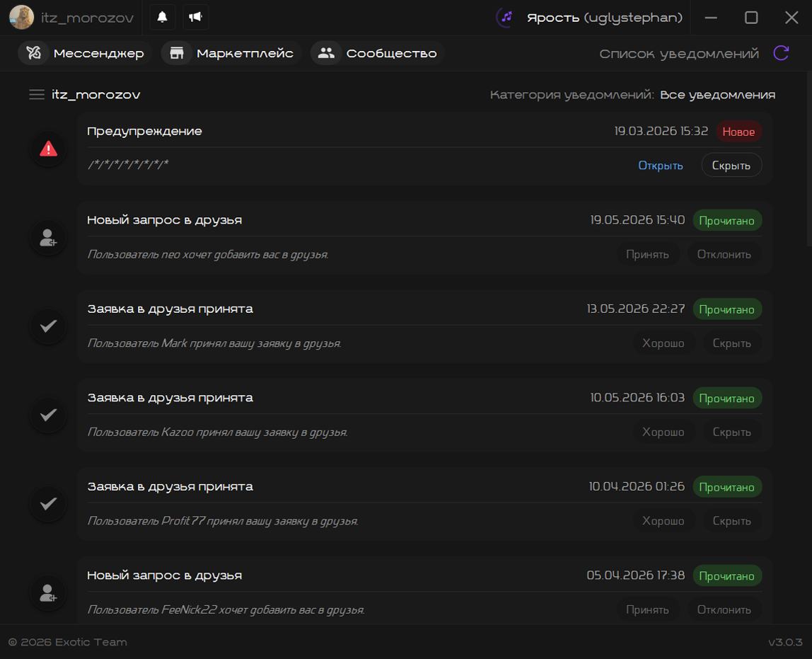Click Прочитано badge dated 13.05.2026 22:27

click(x=727, y=309)
